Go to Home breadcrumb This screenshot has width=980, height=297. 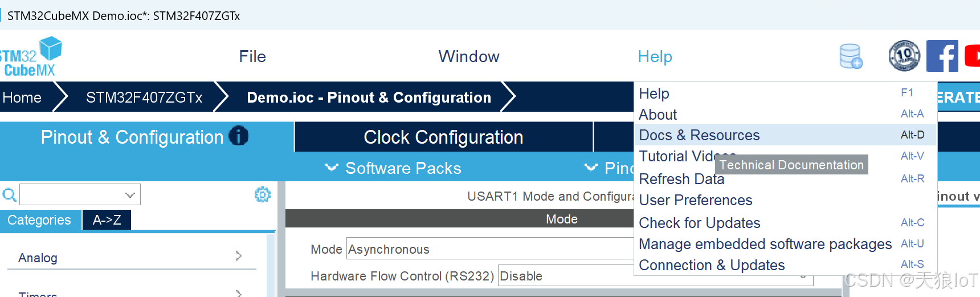pyautogui.click(x=22, y=97)
